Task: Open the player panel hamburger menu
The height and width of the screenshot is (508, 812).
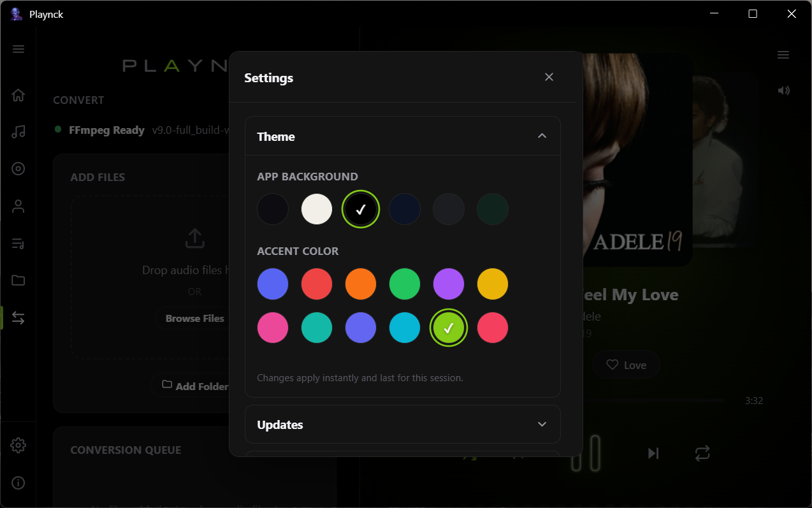Action: (783, 55)
